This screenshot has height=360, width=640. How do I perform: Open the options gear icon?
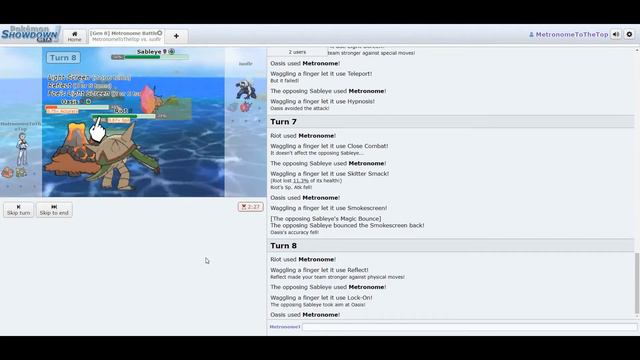tap(629, 35)
